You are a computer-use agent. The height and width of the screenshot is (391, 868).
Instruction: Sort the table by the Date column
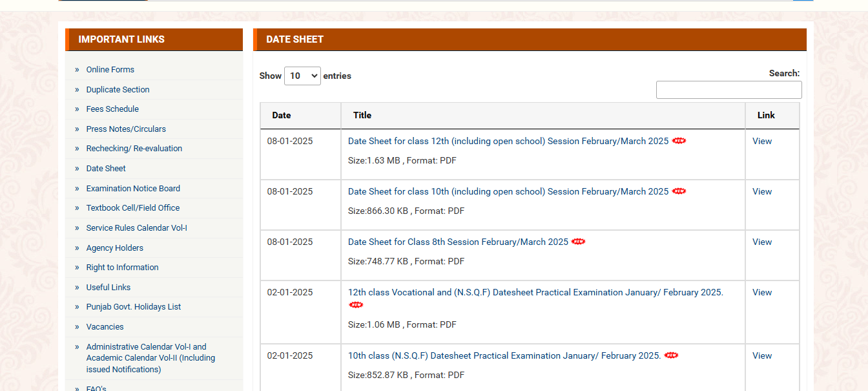pos(281,115)
